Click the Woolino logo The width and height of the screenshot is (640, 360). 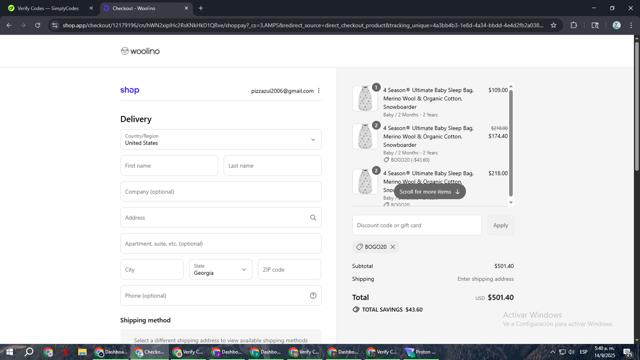[x=140, y=51]
